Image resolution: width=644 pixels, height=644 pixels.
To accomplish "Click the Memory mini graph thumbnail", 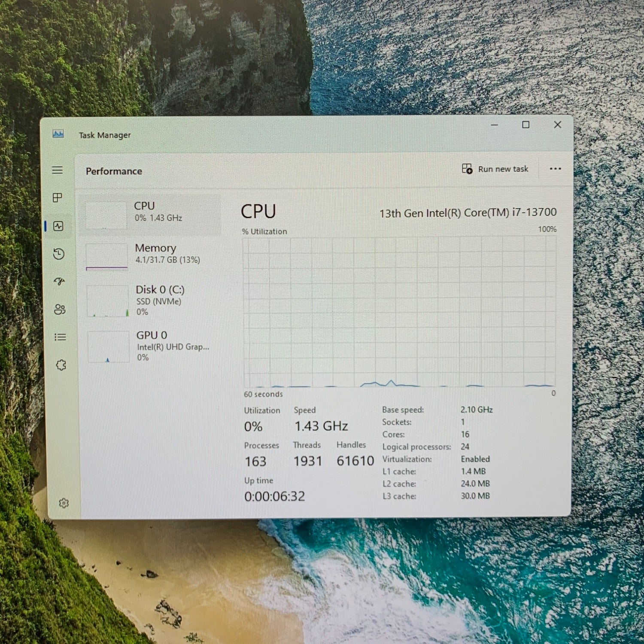I will [x=107, y=257].
